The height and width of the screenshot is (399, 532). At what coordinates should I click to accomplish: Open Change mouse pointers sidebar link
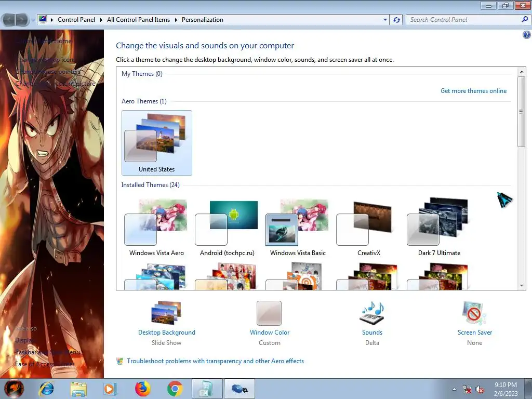[48, 72]
